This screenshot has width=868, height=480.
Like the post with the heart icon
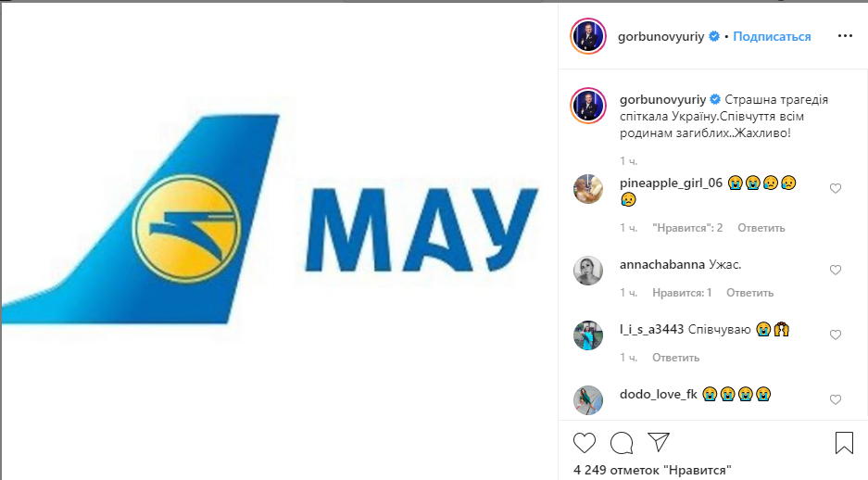coord(584,443)
